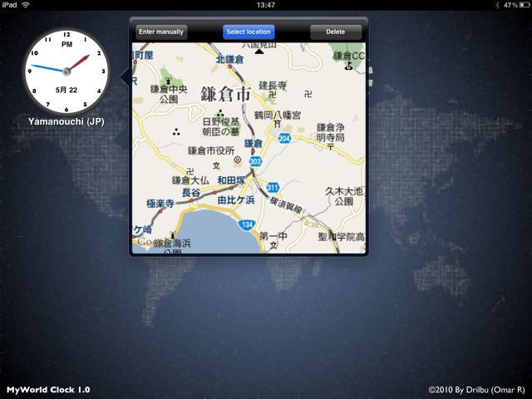Click the 5月 22 date on clock

[66, 90]
